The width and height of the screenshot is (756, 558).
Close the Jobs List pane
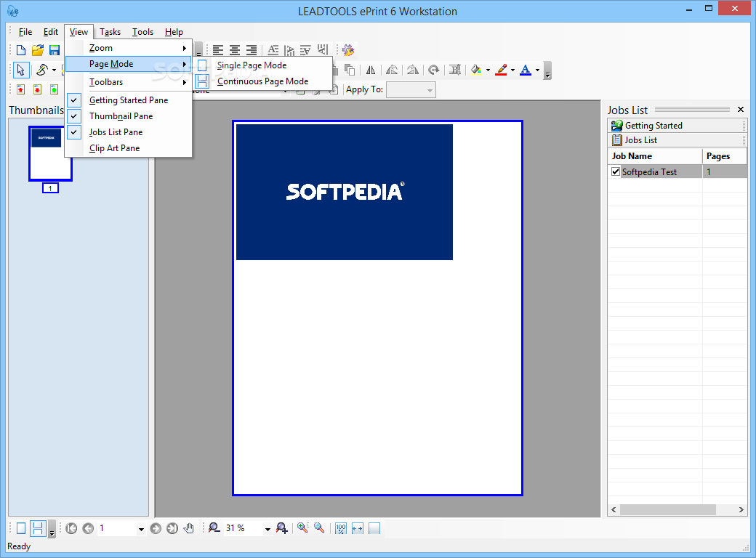(741, 110)
